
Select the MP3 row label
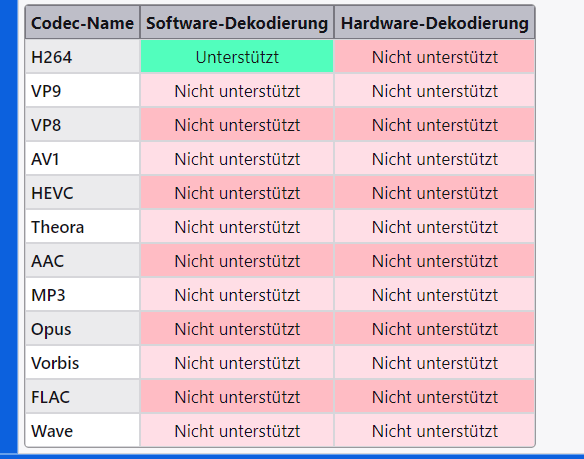point(82,295)
